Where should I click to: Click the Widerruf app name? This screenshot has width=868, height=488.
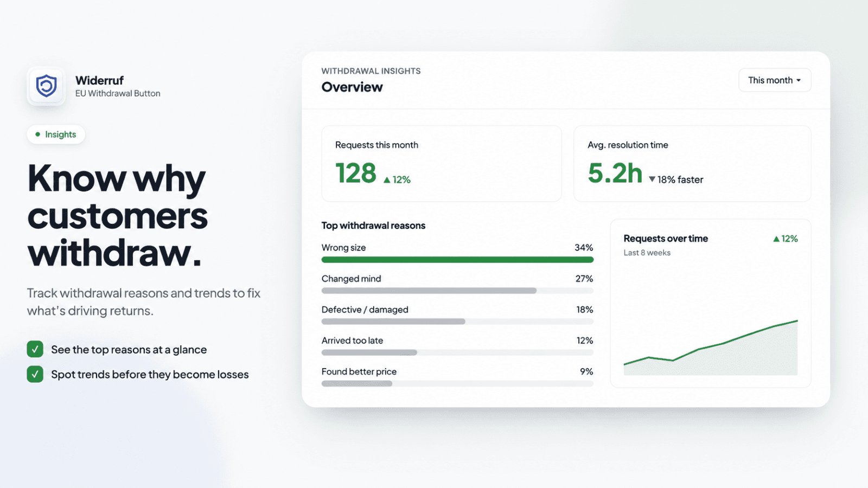point(99,80)
